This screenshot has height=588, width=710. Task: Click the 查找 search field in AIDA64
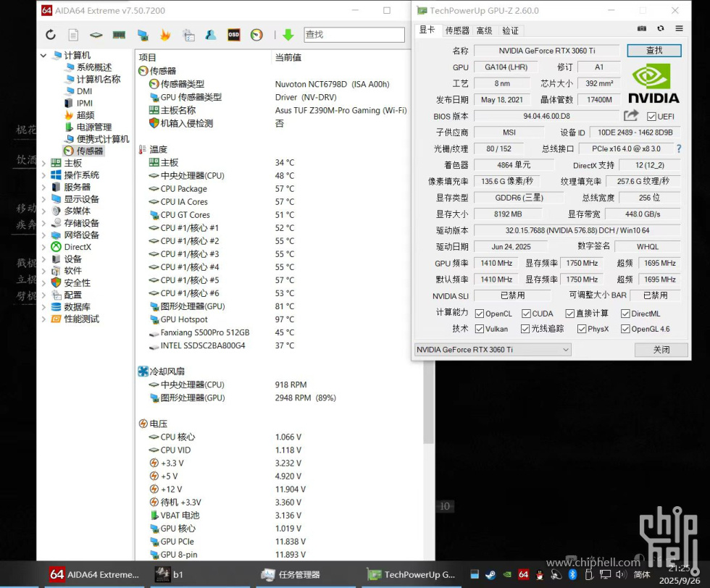354,35
